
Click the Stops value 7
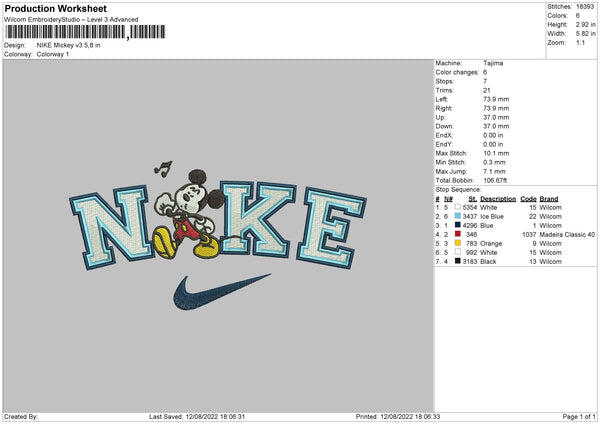point(485,81)
